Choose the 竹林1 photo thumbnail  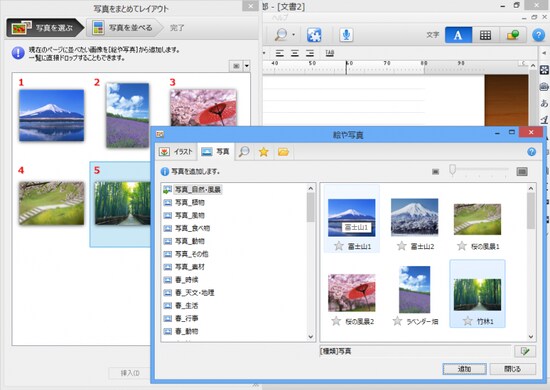(x=477, y=295)
